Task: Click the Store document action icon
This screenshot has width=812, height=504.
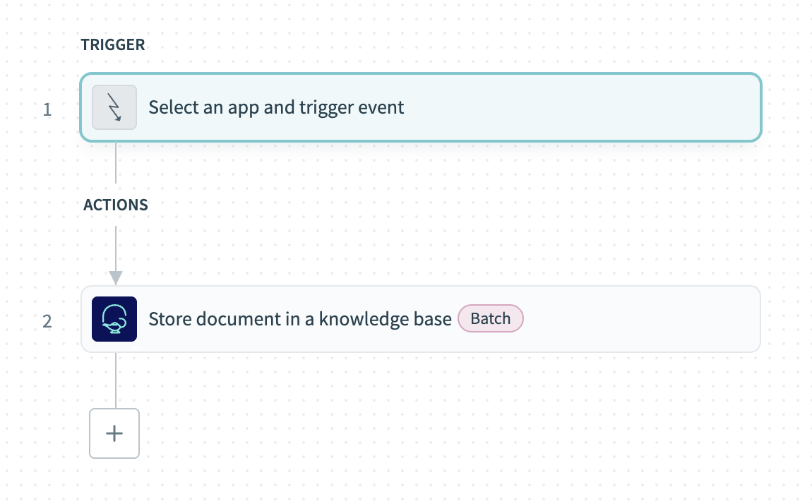Action: coord(114,319)
